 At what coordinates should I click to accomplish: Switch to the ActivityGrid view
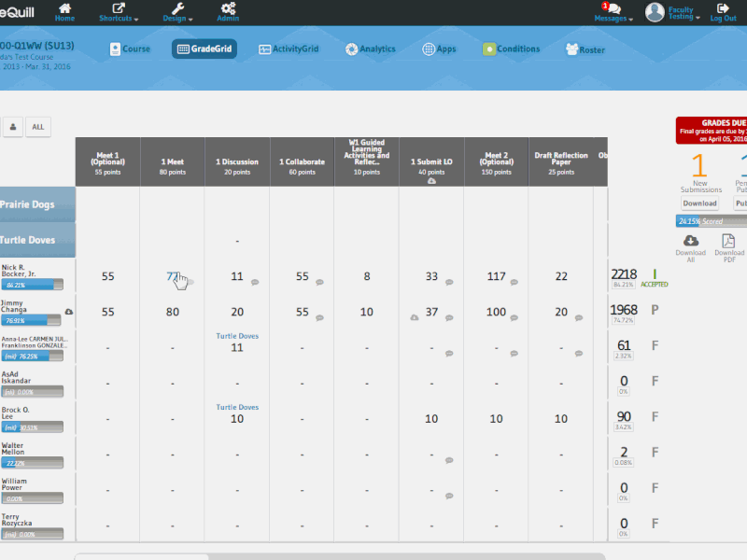click(x=289, y=49)
